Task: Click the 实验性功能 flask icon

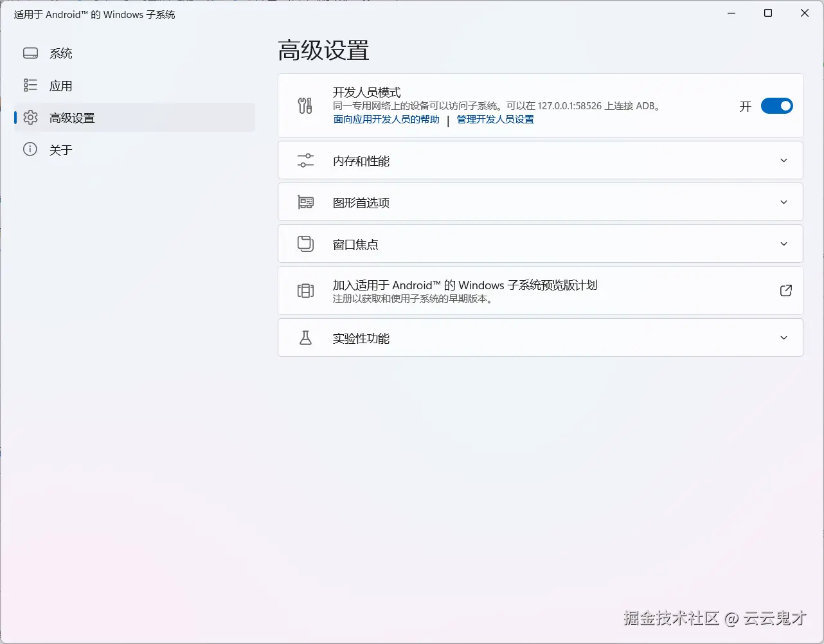Action: (x=305, y=337)
